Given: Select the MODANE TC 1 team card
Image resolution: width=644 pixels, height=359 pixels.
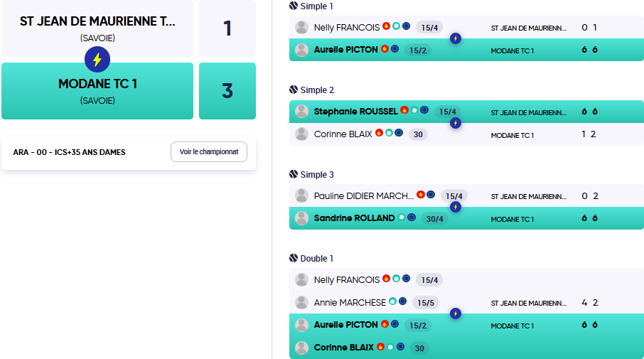Looking at the screenshot, I should [97, 91].
